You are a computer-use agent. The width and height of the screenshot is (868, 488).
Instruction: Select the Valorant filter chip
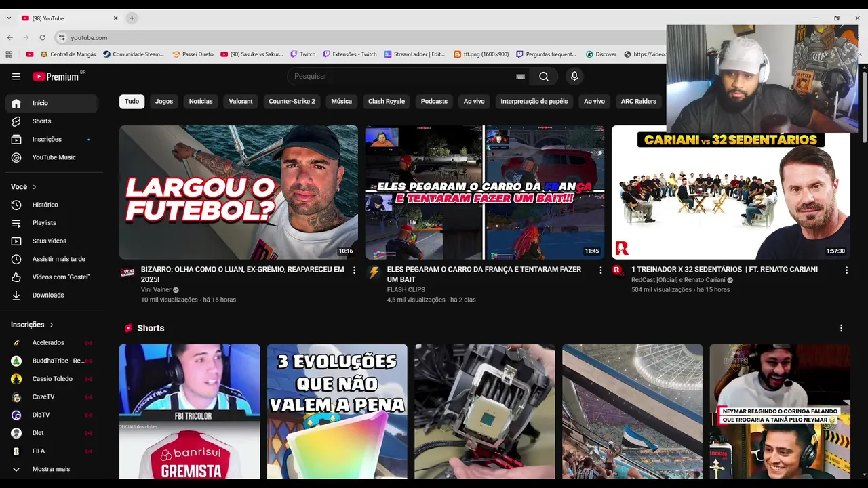click(241, 102)
